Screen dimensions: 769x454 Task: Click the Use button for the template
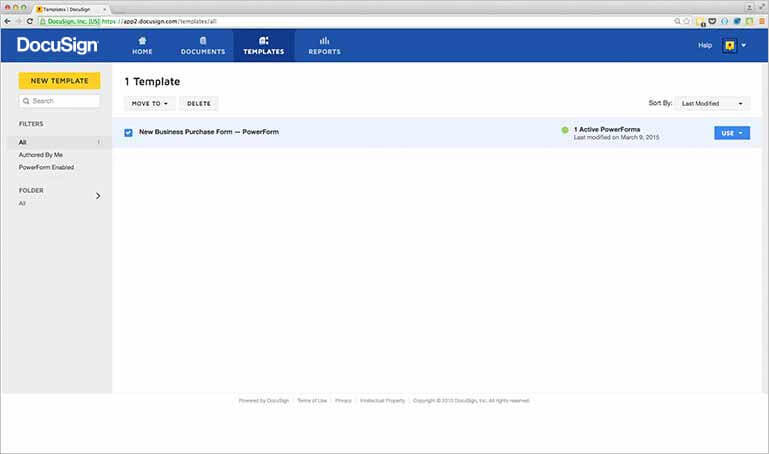click(x=731, y=132)
